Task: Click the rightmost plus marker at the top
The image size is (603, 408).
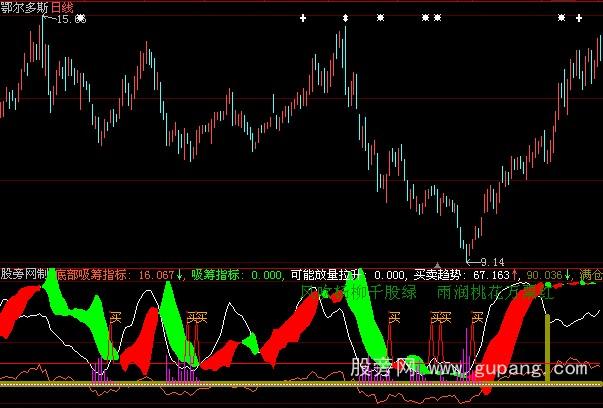Action: pos(580,18)
